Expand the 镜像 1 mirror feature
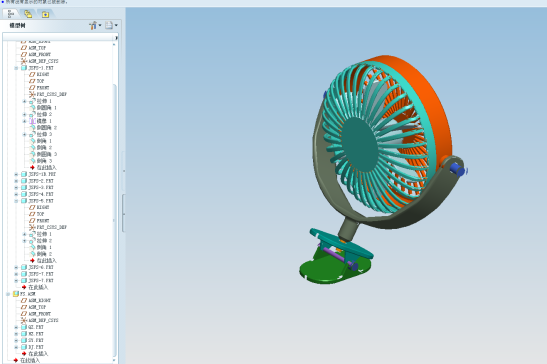The image size is (547, 364). (24, 121)
